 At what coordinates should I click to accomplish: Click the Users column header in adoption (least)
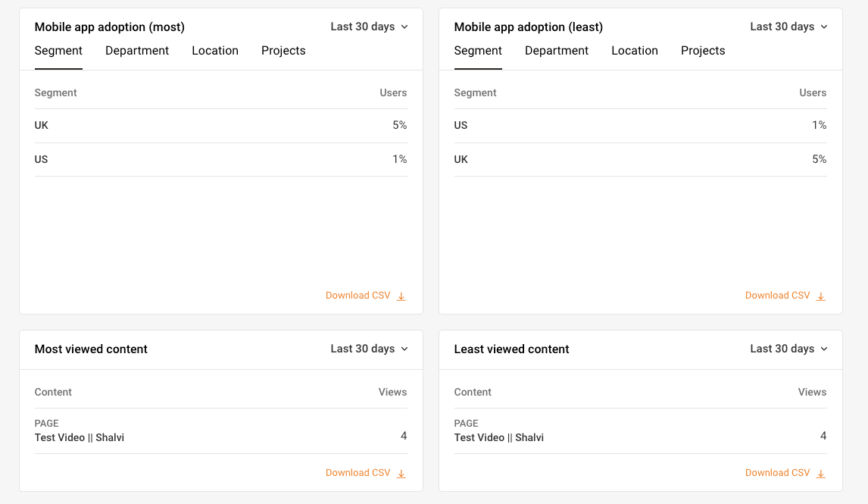813,92
